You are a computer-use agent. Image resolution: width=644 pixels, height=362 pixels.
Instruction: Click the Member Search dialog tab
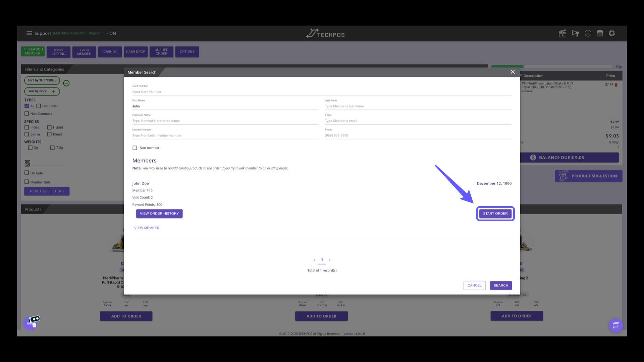pos(142,72)
